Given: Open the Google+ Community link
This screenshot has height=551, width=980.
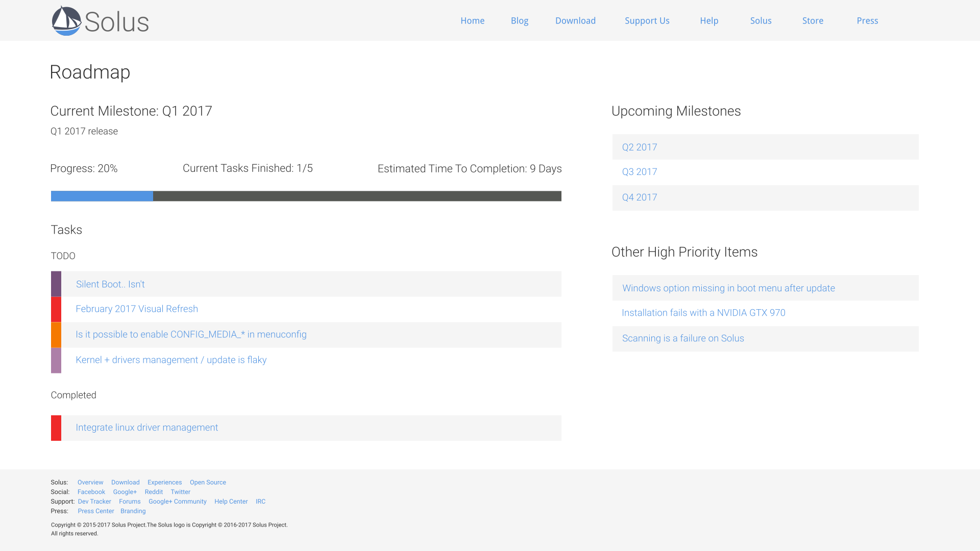Looking at the screenshot, I should pyautogui.click(x=178, y=502).
